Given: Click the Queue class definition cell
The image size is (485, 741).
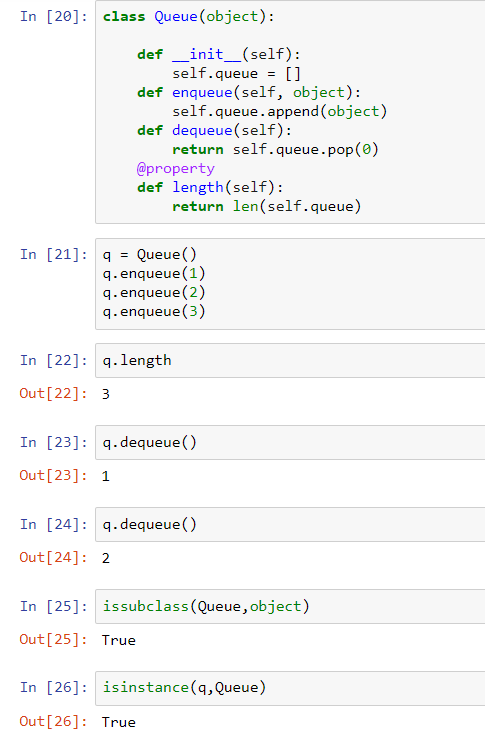Looking at the screenshot, I should tap(290, 112).
